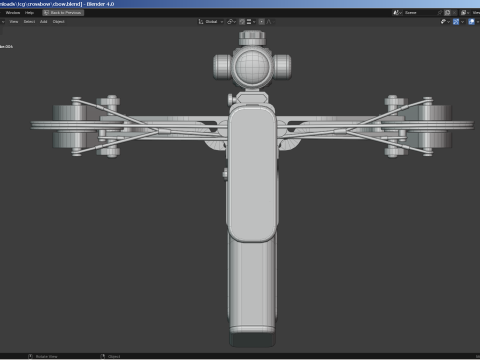
Task: Open the view layer browse icon
Action: coord(464,13)
